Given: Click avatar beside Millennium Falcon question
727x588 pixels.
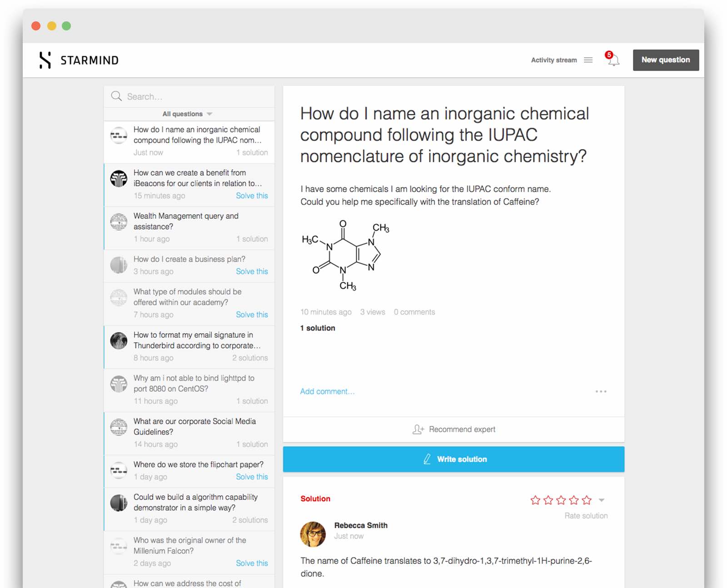Looking at the screenshot, I should (x=119, y=546).
